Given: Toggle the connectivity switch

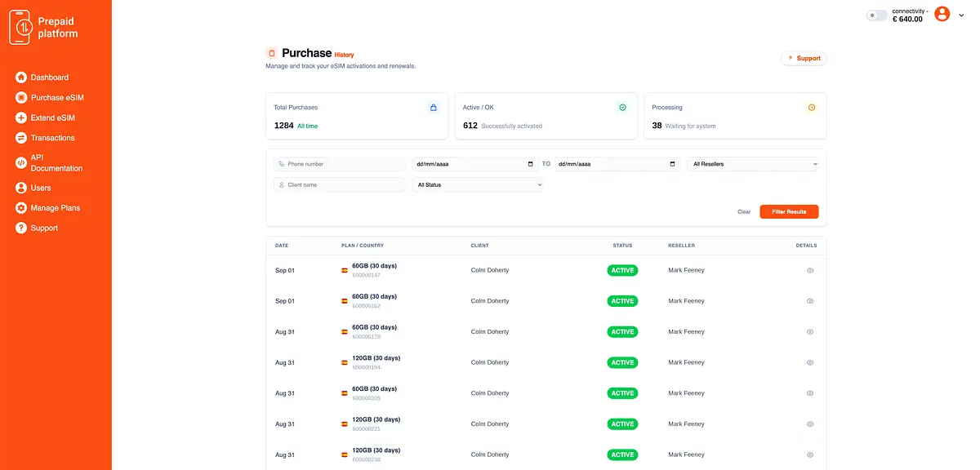Looking at the screenshot, I should (876, 16).
